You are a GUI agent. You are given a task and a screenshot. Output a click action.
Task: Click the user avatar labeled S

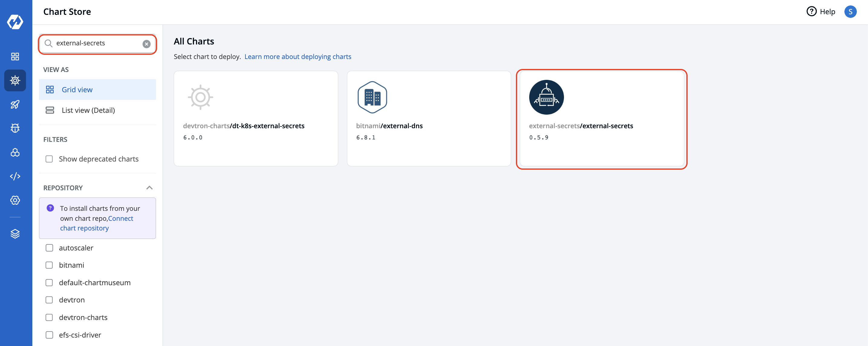(x=851, y=11)
